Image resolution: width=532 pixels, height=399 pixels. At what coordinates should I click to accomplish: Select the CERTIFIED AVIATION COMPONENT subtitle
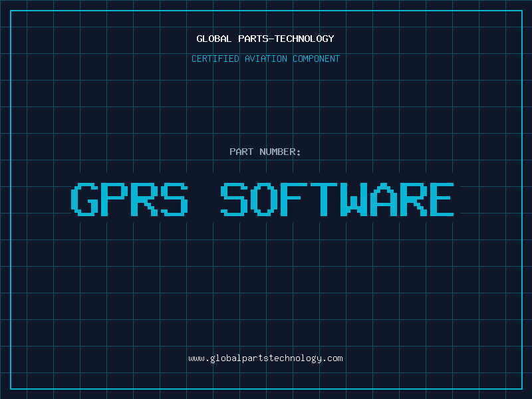[265, 59]
